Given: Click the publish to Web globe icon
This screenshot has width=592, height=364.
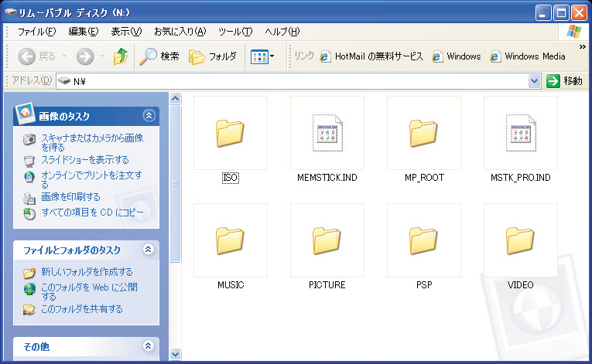Looking at the screenshot, I should point(29,289).
